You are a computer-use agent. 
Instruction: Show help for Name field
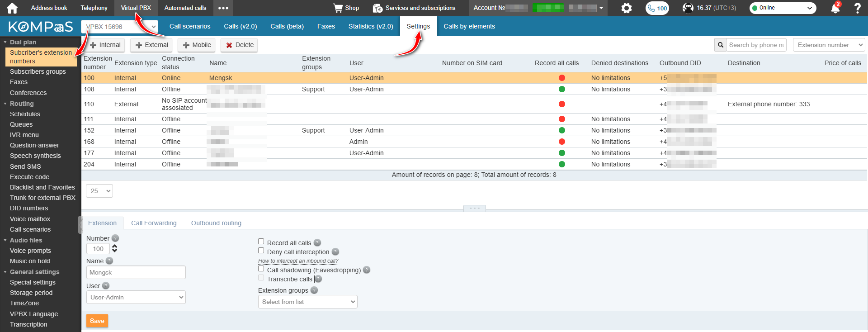click(109, 261)
